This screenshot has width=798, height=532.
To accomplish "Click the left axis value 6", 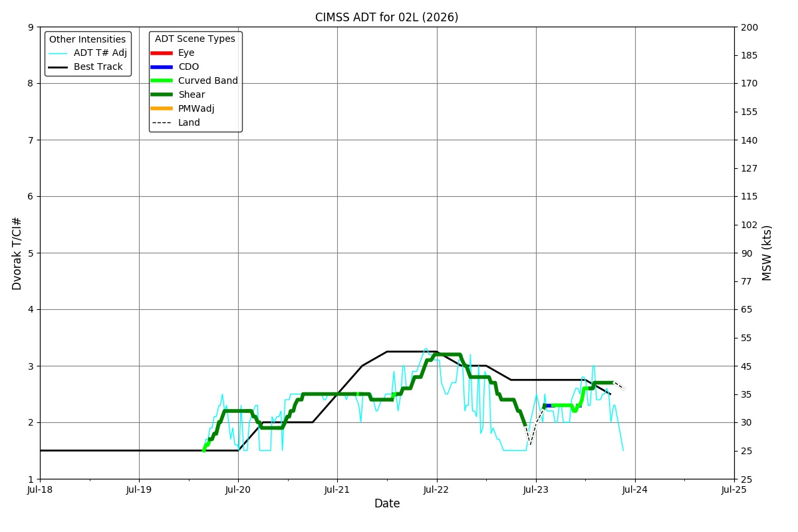I will point(31,197).
